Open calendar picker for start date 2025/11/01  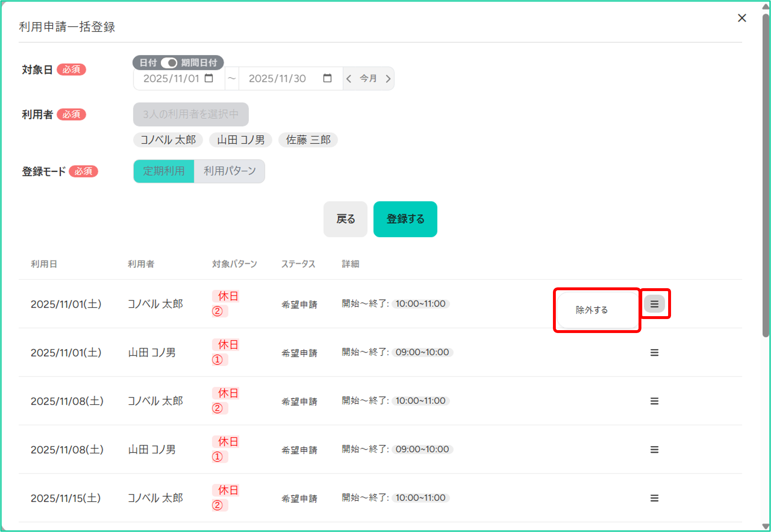pos(209,78)
